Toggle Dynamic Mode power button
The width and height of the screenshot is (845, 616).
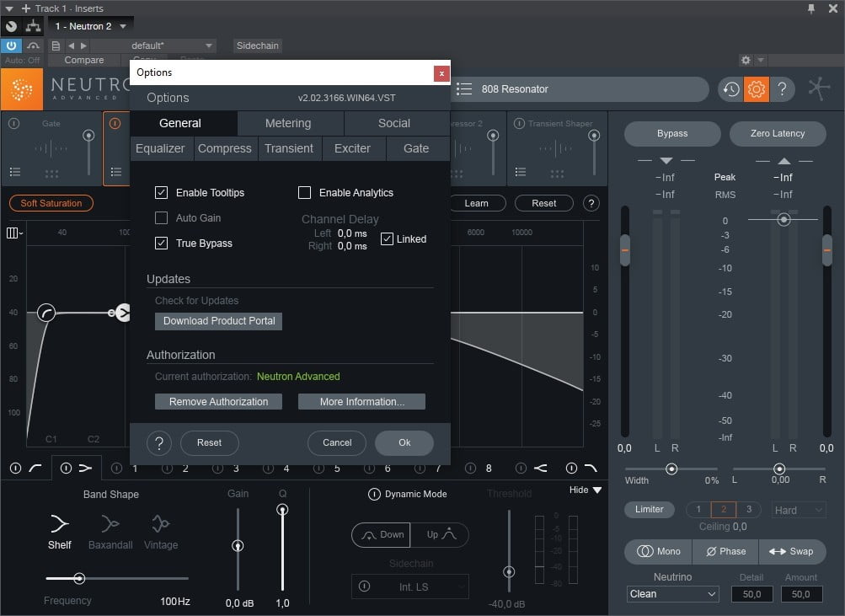(x=374, y=494)
